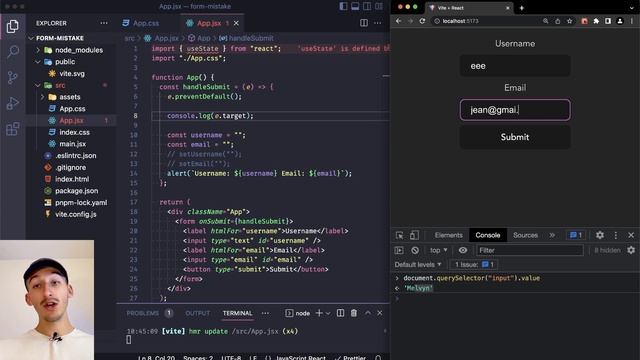Switch to the OUTPUT panel tab
This screenshot has width=640, height=360.
coord(198,313)
